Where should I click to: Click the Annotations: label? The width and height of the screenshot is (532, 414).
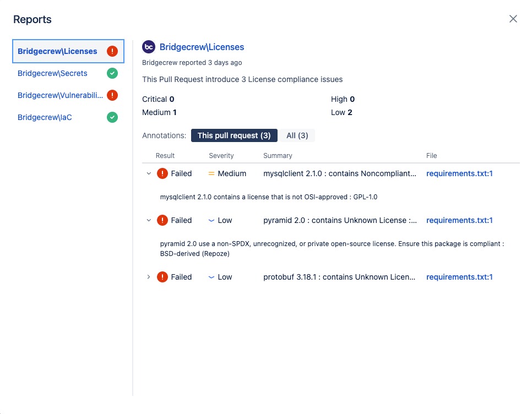pos(164,135)
